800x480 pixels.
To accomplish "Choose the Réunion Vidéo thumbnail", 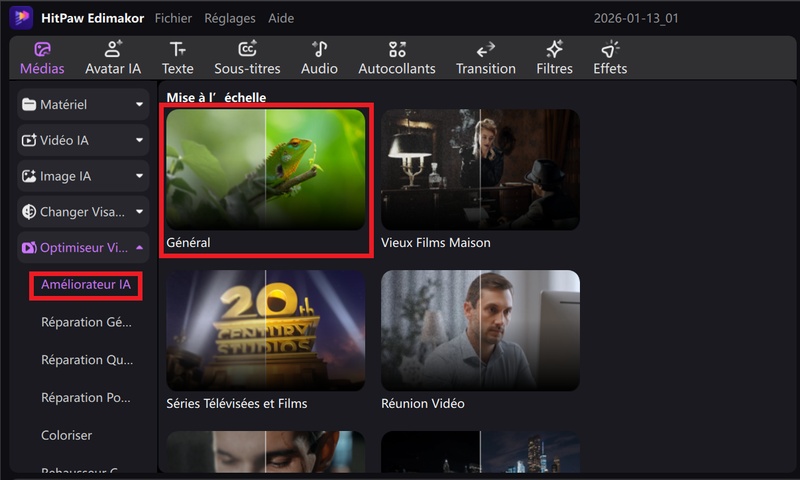I will point(480,331).
